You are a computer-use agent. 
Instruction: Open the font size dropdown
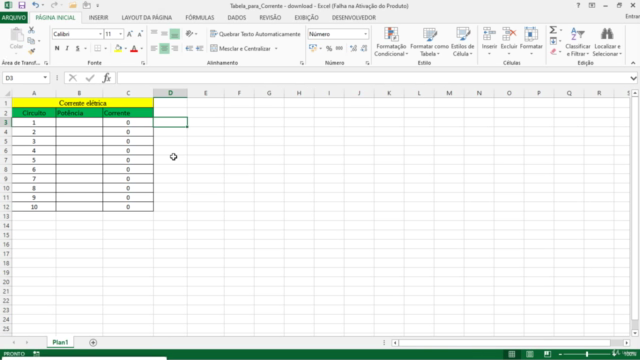[120, 34]
